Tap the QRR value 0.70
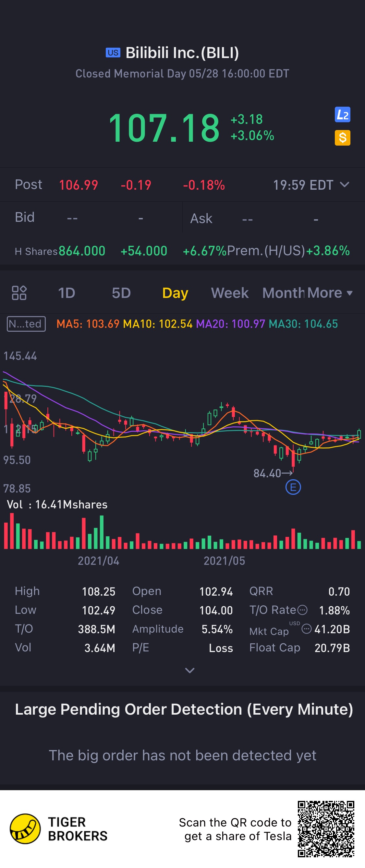365x868 pixels. (x=339, y=591)
